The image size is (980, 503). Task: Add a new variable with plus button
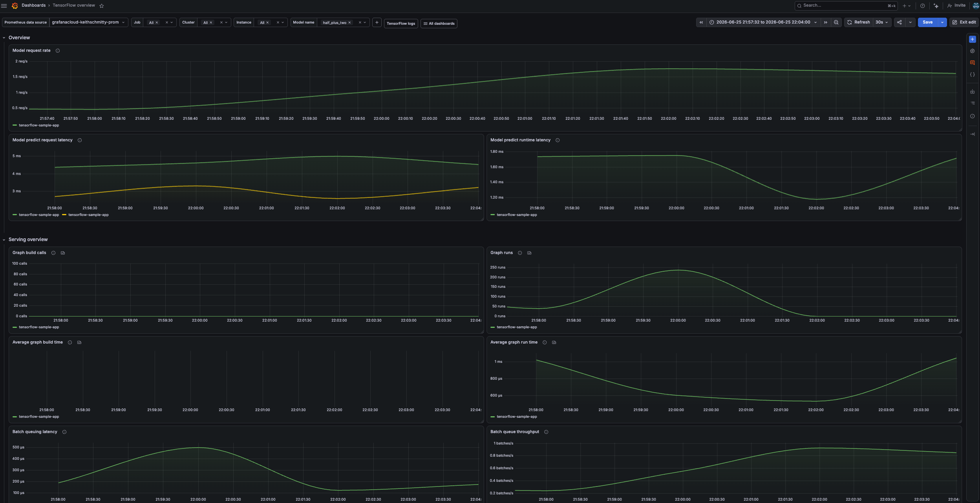377,22
